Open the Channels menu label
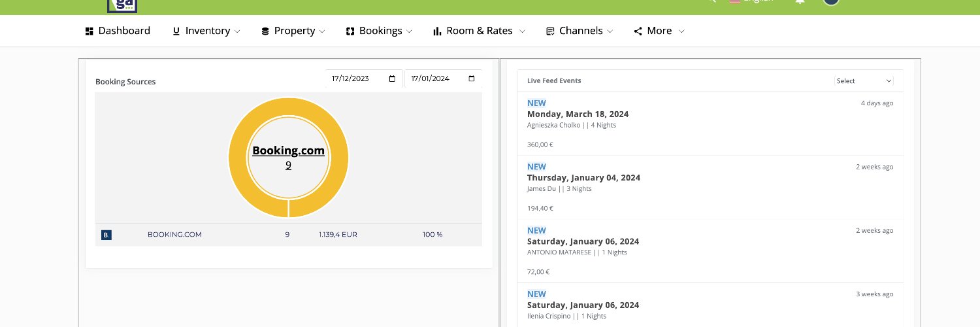Screen dimensions: 980x327 pos(581,31)
